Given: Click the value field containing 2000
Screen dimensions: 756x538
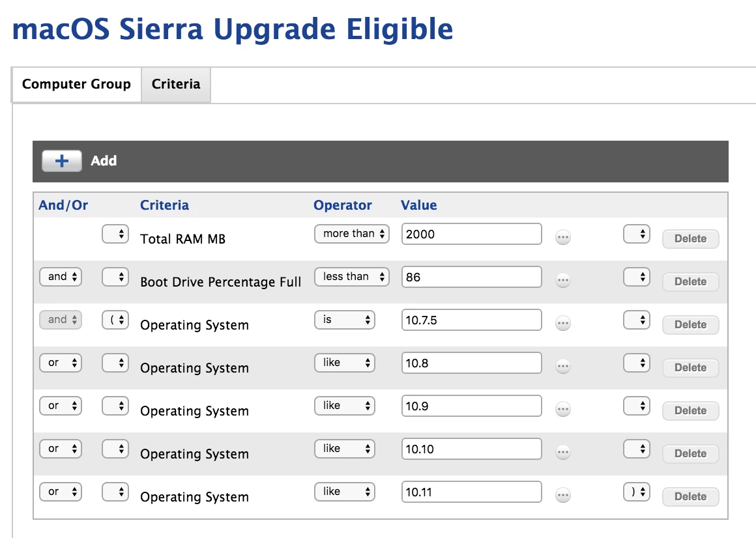Looking at the screenshot, I should coord(472,234).
